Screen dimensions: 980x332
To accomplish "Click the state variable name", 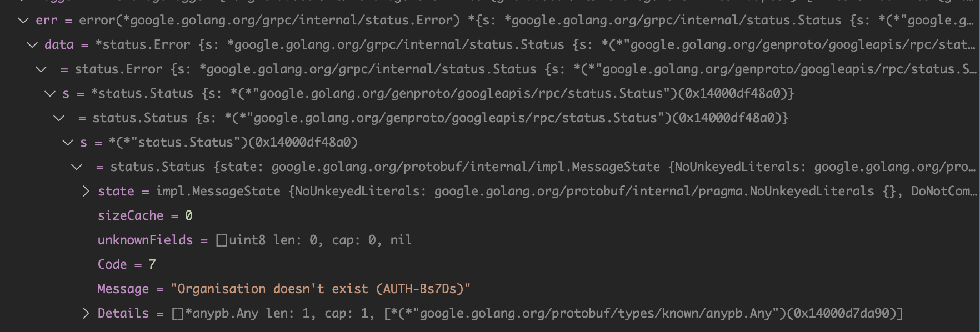I will [116, 192].
